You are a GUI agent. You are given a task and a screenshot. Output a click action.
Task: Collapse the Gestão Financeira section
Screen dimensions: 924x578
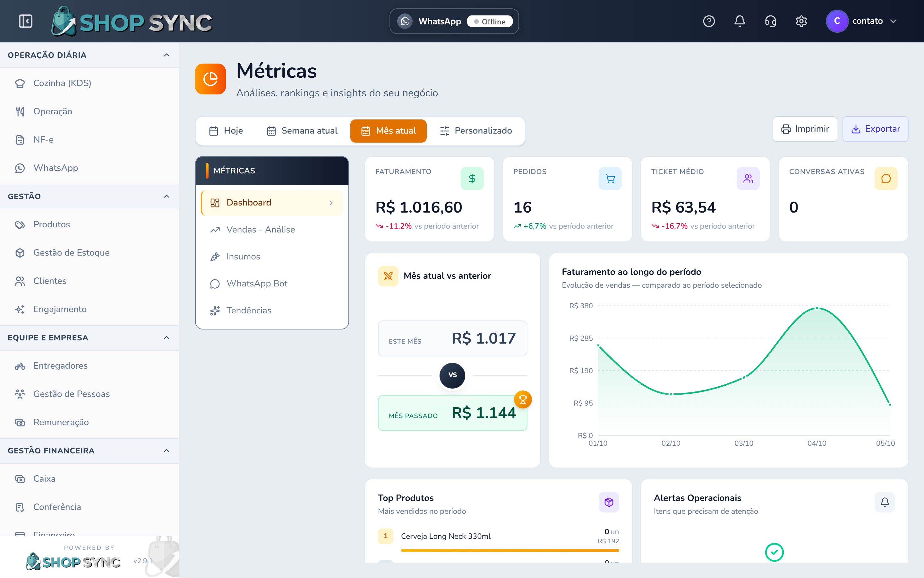[x=167, y=451]
